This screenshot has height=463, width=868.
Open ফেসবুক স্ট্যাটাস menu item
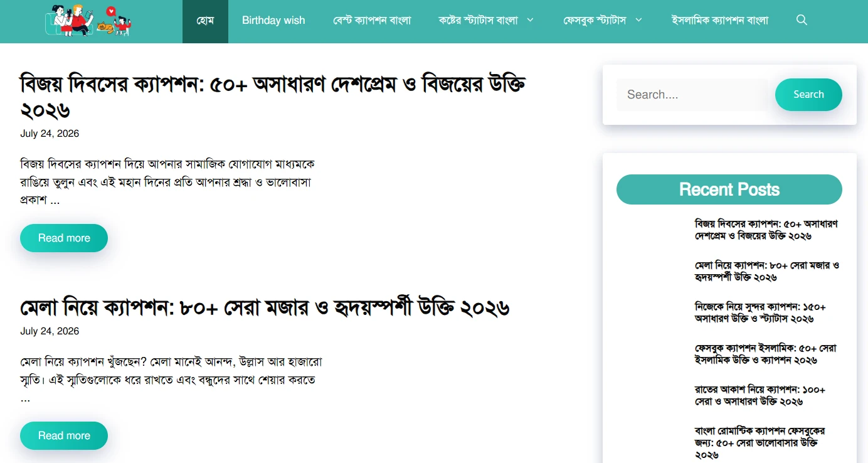tap(595, 21)
